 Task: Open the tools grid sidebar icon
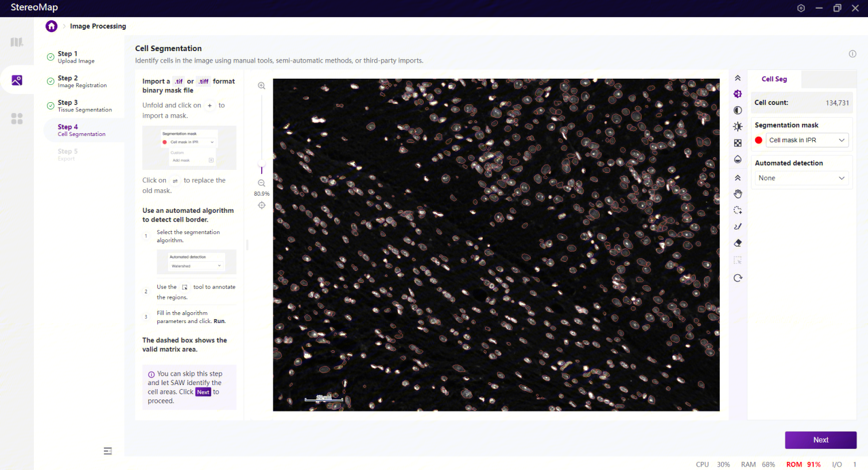pyautogui.click(x=17, y=118)
